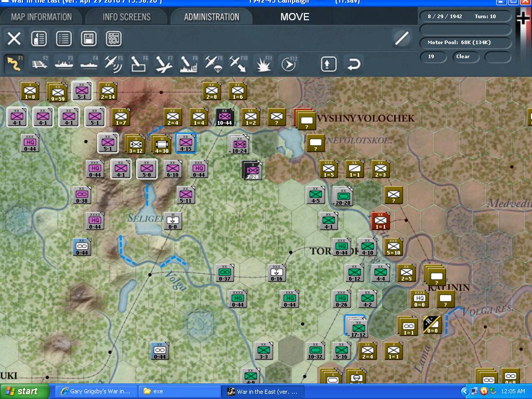Viewport: 532px width, 399px height.
Task: Select the 3-3 green infantry unit
Action: pos(263,351)
